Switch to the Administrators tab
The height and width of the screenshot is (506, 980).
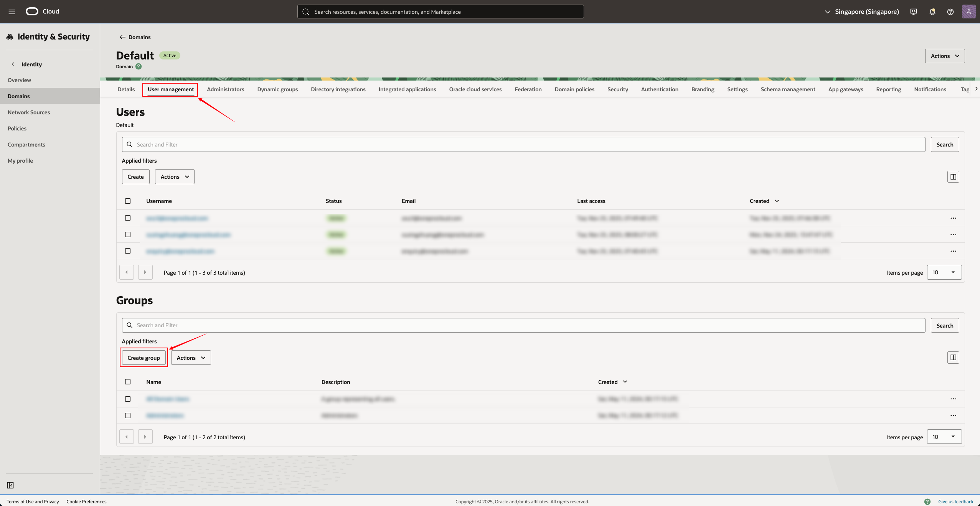pos(225,89)
